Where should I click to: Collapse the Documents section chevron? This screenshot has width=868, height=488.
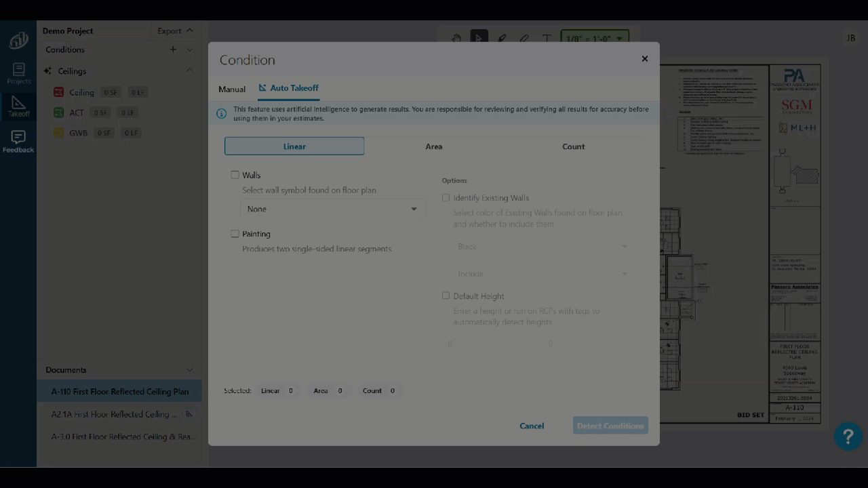190,370
